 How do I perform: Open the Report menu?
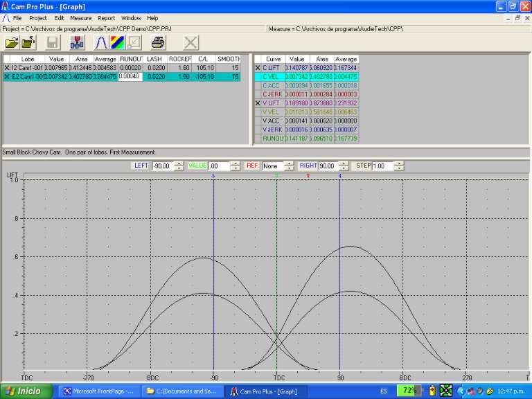[106, 18]
